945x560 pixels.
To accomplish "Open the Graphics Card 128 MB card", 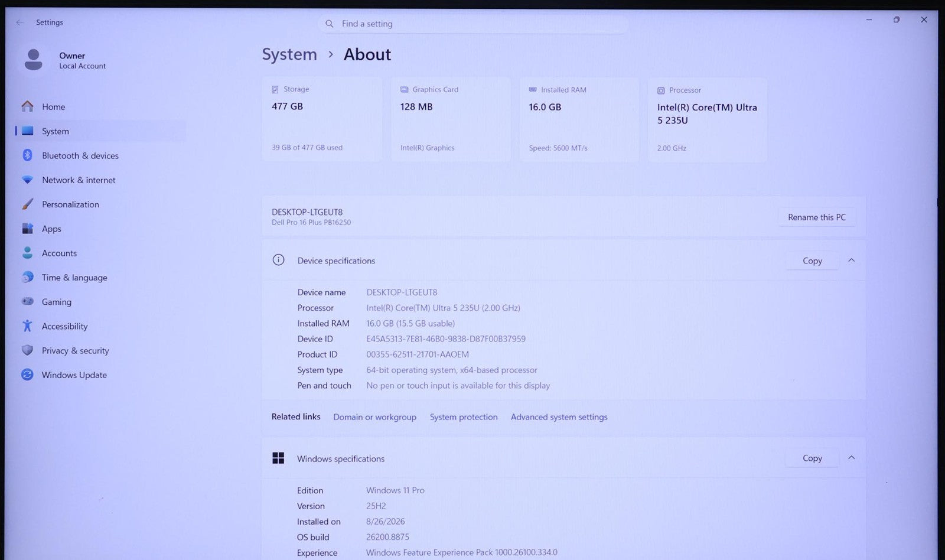I will (451, 119).
